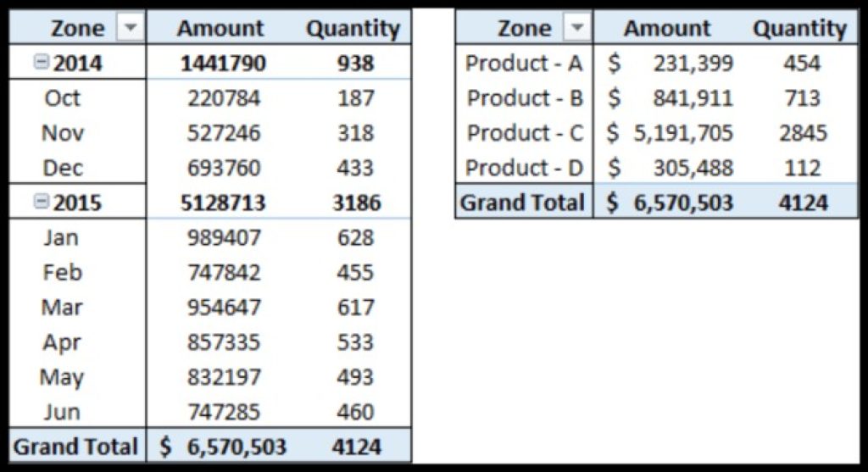Select Grand Total label in product pivot table
Image resolution: width=868 pixels, height=472 pixels.
tap(522, 203)
